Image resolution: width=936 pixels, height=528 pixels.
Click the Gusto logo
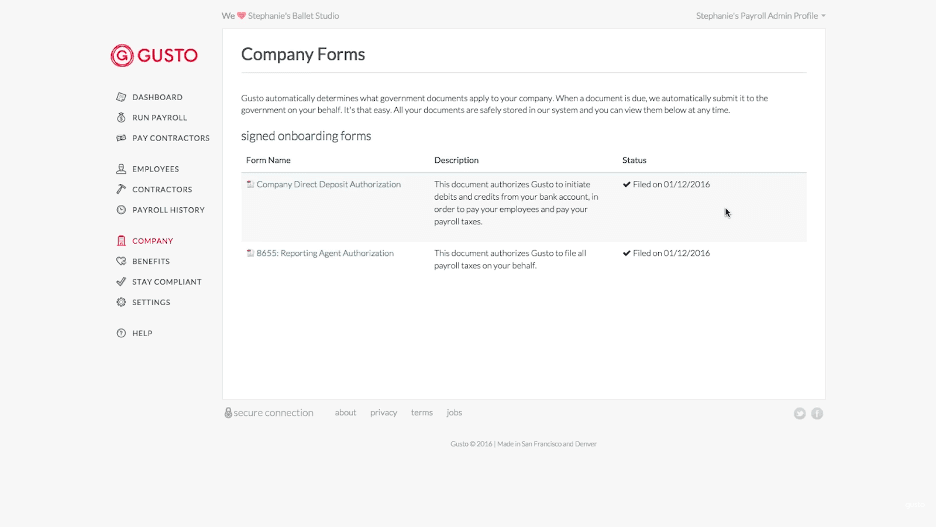click(154, 55)
